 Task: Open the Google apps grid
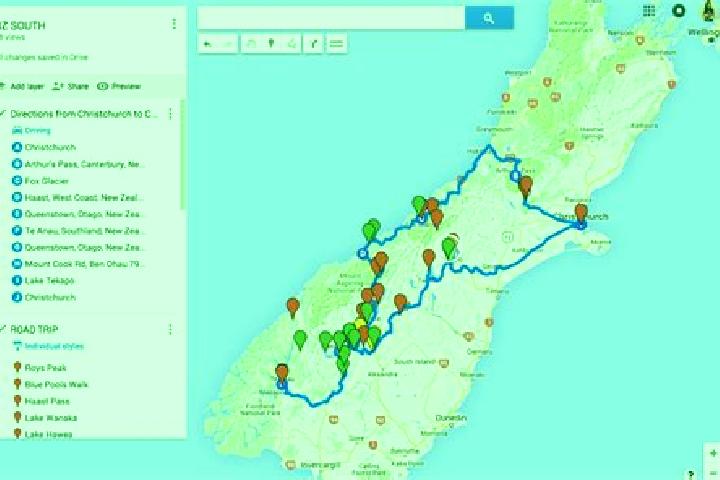(x=649, y=11)
